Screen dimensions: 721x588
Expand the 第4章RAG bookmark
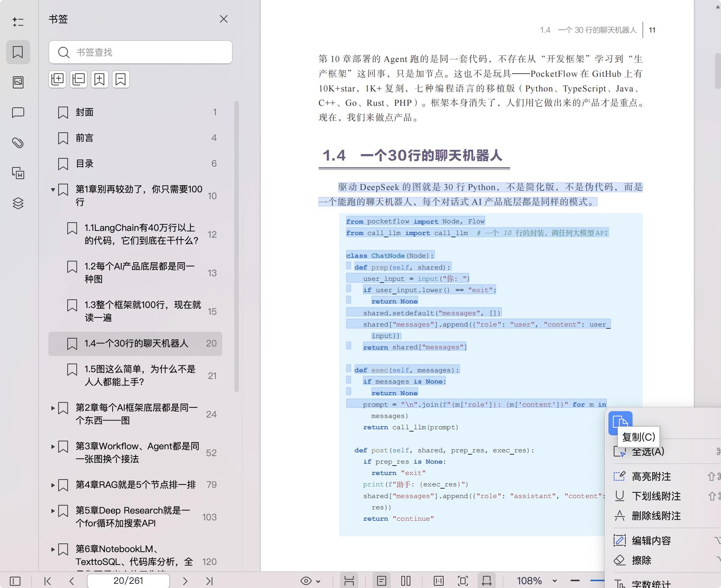tap(53, 485)
